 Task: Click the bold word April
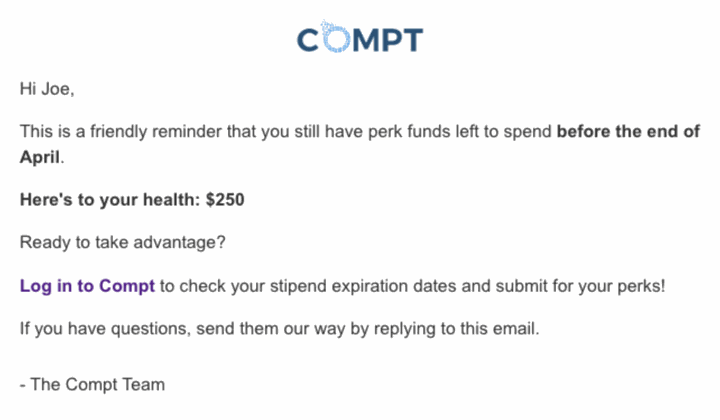(x=40, y=157)
